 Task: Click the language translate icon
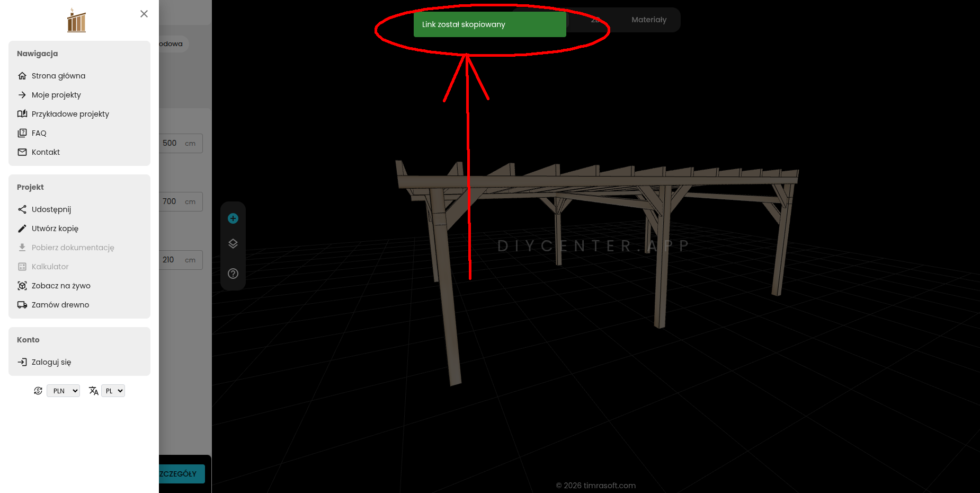93,391
